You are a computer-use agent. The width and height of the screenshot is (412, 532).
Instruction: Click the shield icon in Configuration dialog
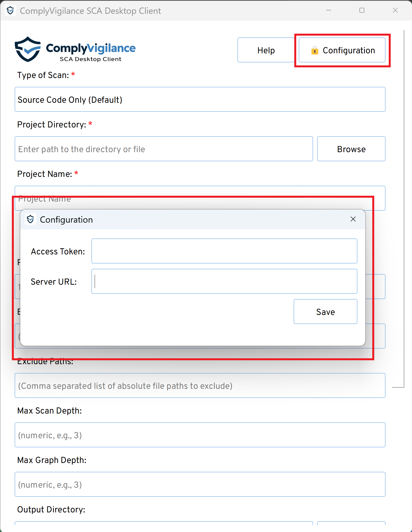click(x=31, y=219)
